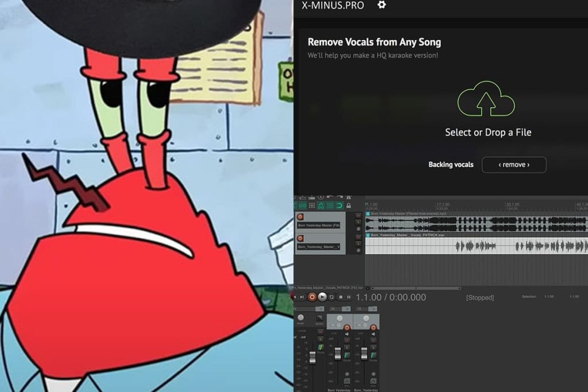Mute first Born Yesterday mixer strip
Image resolution: width=588 pixels, height=392 pixels.
tap(347, 340)
